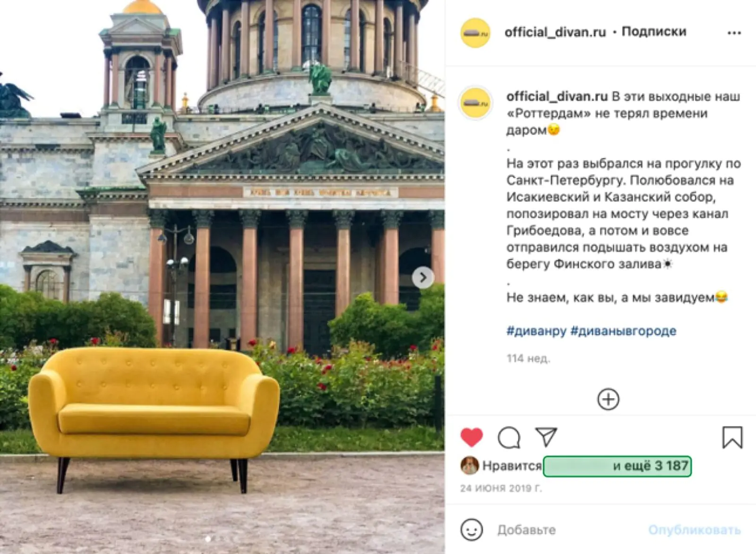Open the emoji picker smiley icon

click(472, 529)
